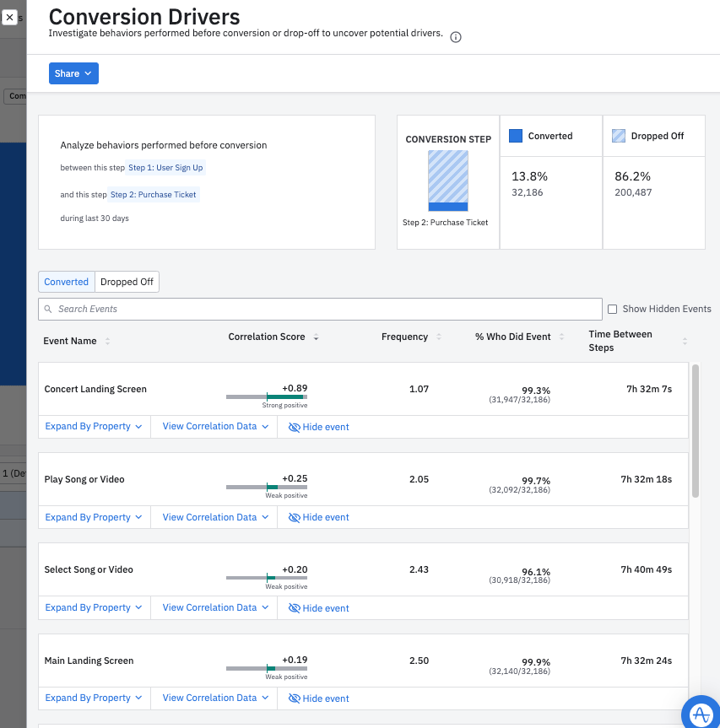
Task: Sort by % Who Did Event arrows
Action: click(x=560, y=337)
